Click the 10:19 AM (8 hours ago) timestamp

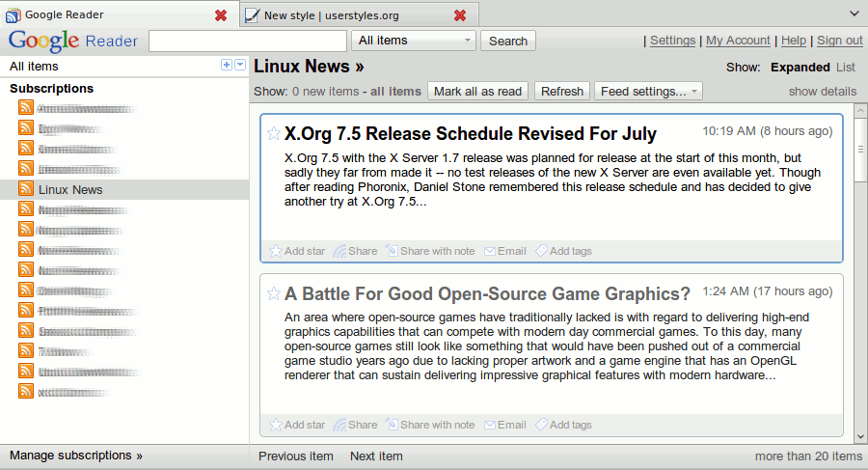point(768,131)
